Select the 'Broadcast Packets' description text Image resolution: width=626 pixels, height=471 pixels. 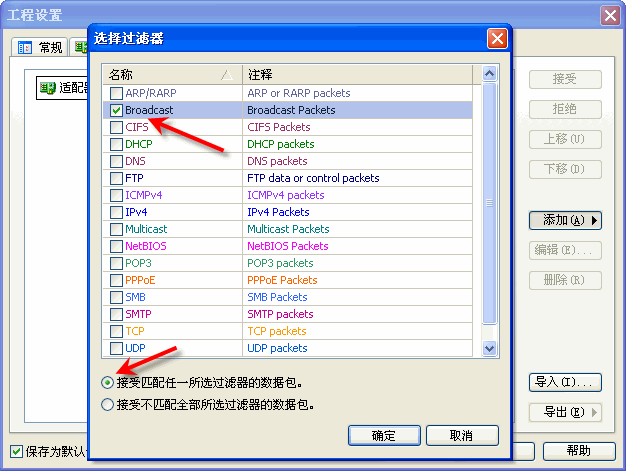[x=291, y=110]
